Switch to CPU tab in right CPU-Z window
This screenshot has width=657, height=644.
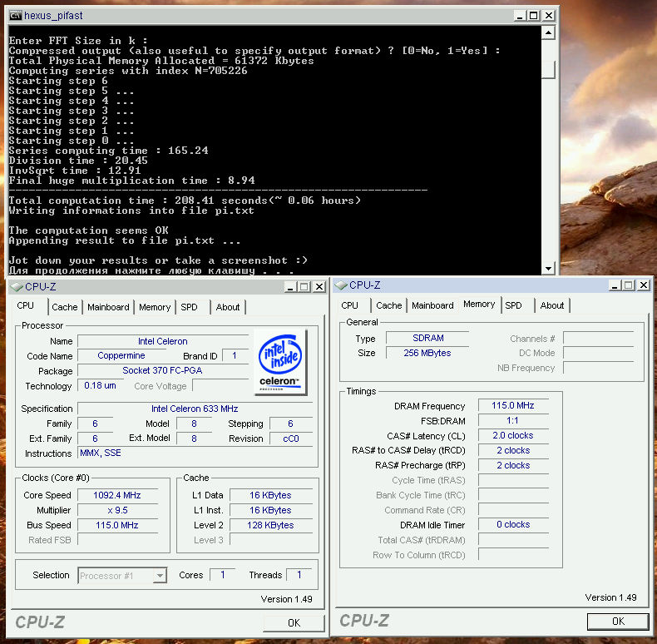(x=349, y=305)
